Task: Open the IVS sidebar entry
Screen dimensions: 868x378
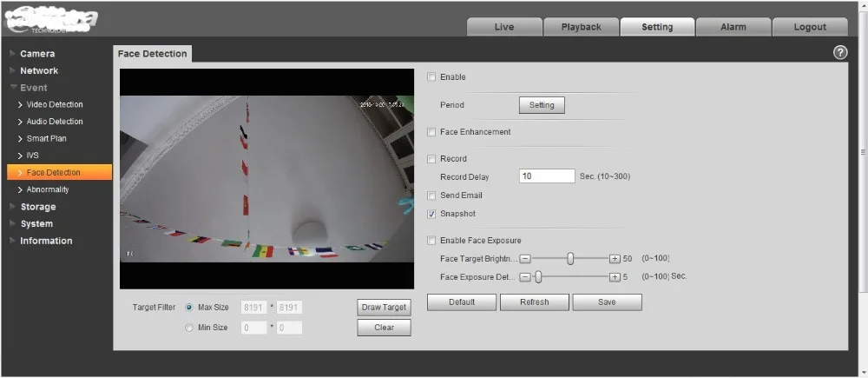Action: (33, 156)
